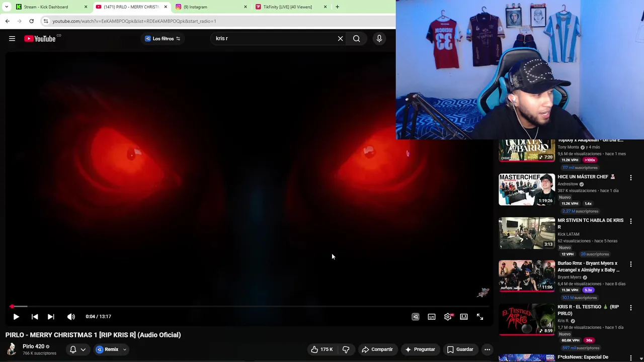This screenshot has height=362, width=644.
Task: Close the Kick Dashboard tab
Action: tap(86, 7)
